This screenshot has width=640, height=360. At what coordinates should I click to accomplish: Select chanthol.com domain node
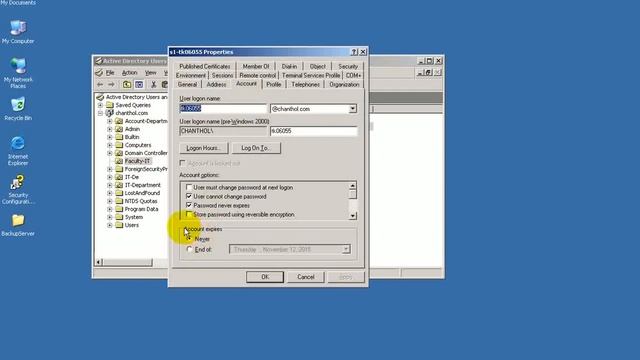coord(131,113)
